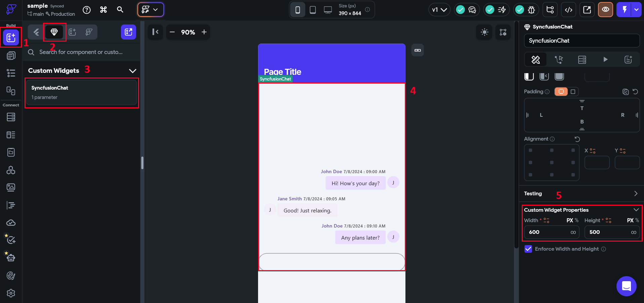This screenshot has width=644, height=303.
Task: Open the code view with the </> icon
Action: pos(568,9)
